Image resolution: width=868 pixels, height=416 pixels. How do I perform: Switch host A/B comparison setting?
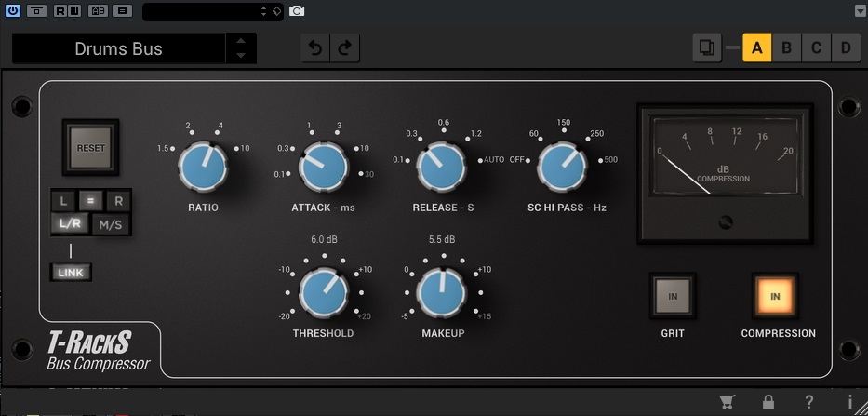click(x=98, y=10)
